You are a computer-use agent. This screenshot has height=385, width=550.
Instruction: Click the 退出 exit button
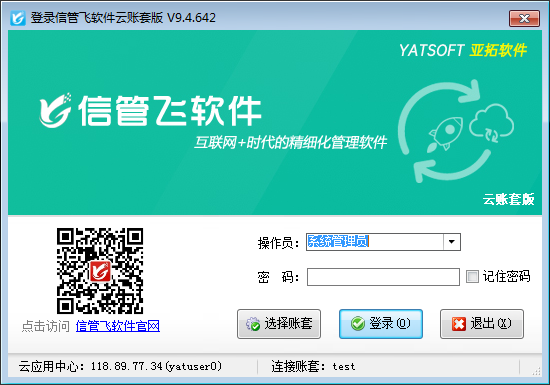482,324
